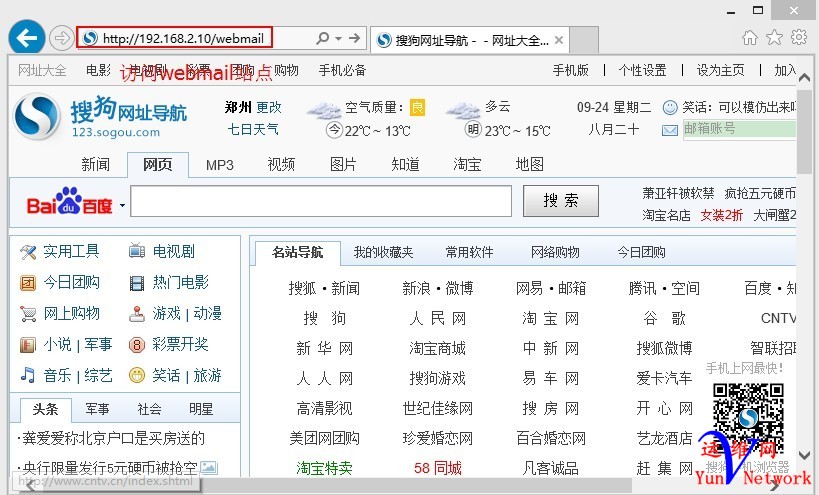Open the browser Tools gear icon
The image size is (819, 495).
tap(799, 38)
